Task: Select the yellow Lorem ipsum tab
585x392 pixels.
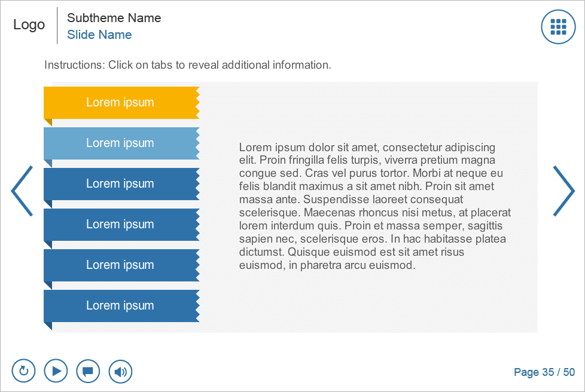Action: point(120,102)
